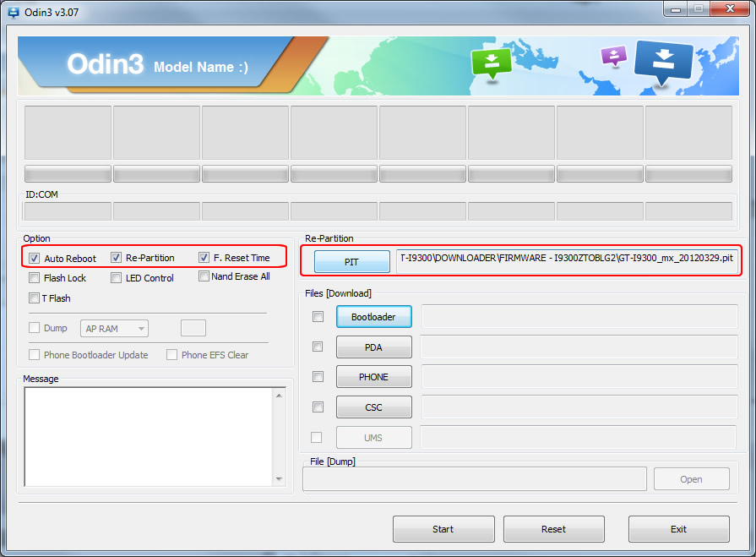Enable the T Flash checkbox
The height and width of the screenshot is (557, 756).
tap(35, 298)
